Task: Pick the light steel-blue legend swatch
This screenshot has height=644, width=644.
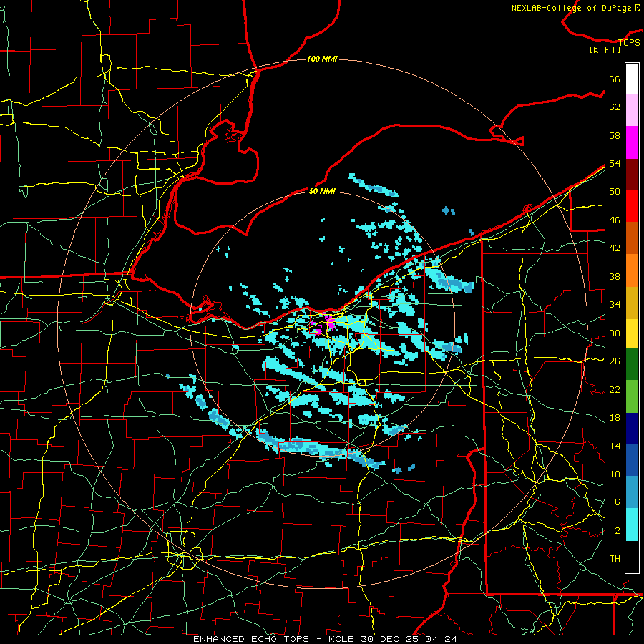Action: point(632,492)
